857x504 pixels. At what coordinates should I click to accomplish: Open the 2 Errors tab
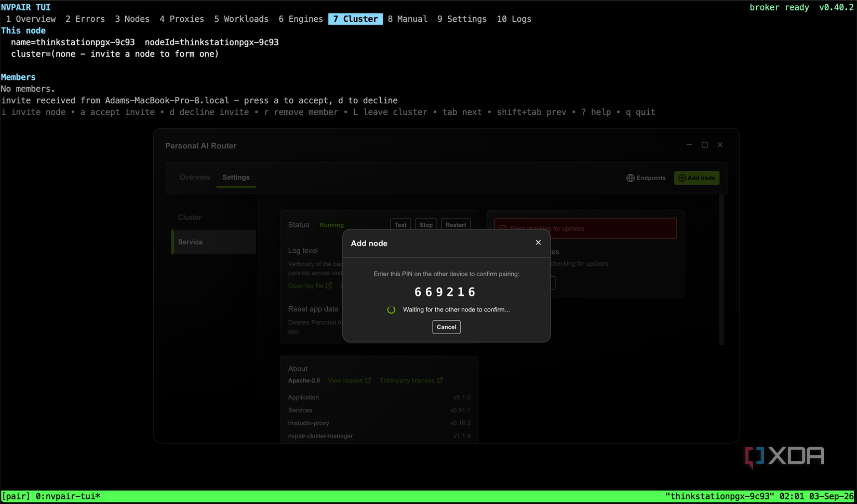tap(85, 19)
